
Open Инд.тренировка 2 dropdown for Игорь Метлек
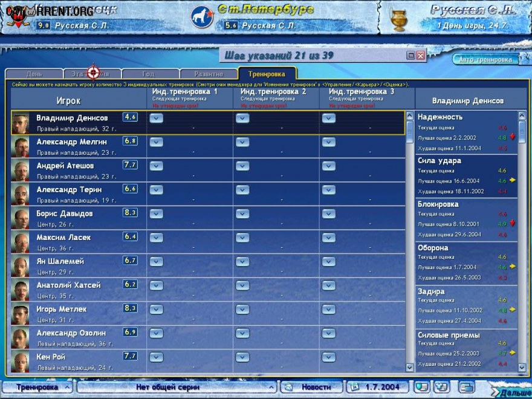pos(242,310)
